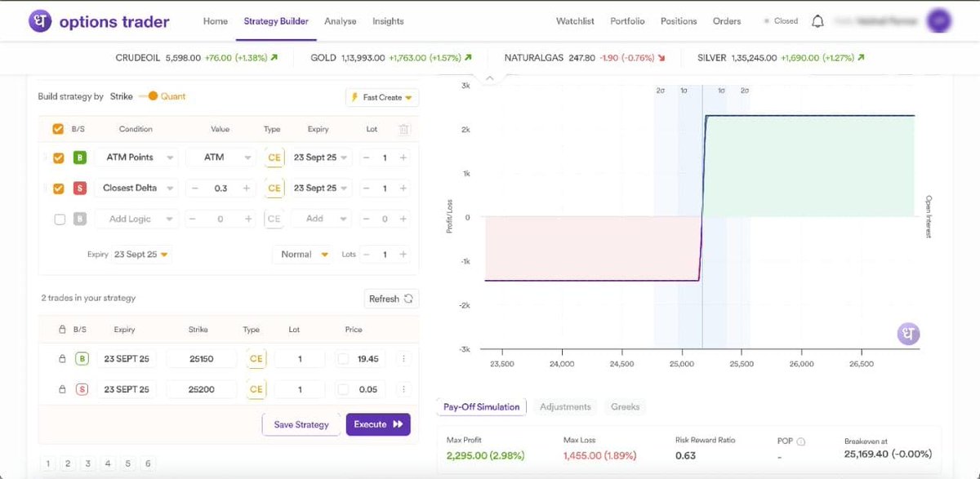Image resolution: width=980 pixels, height=479 pixels.
Task: Toggle CE type on ATM Points row
Action: pyautogui.click(x=274, y=157)
